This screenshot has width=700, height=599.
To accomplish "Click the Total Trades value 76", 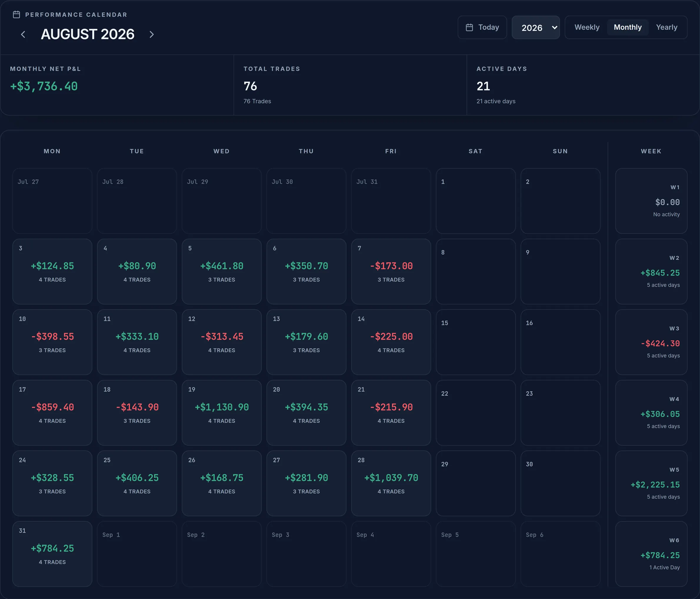I will [250, 86].
